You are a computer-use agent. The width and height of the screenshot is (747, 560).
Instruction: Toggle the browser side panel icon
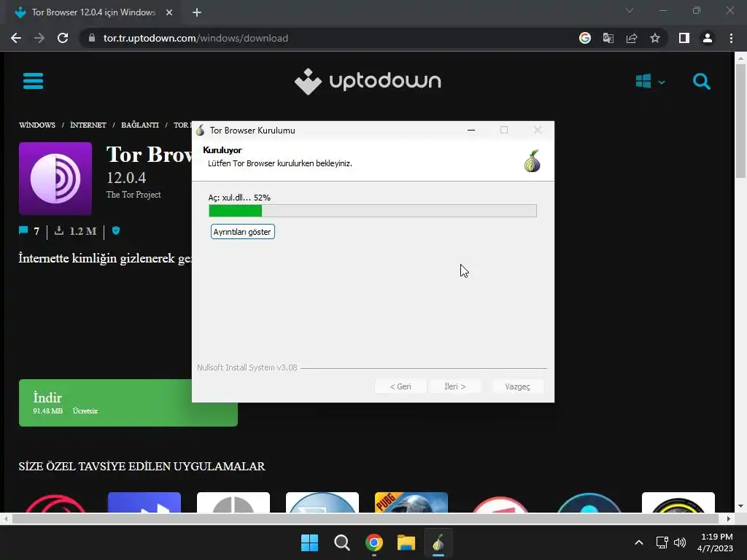[684, 38]
